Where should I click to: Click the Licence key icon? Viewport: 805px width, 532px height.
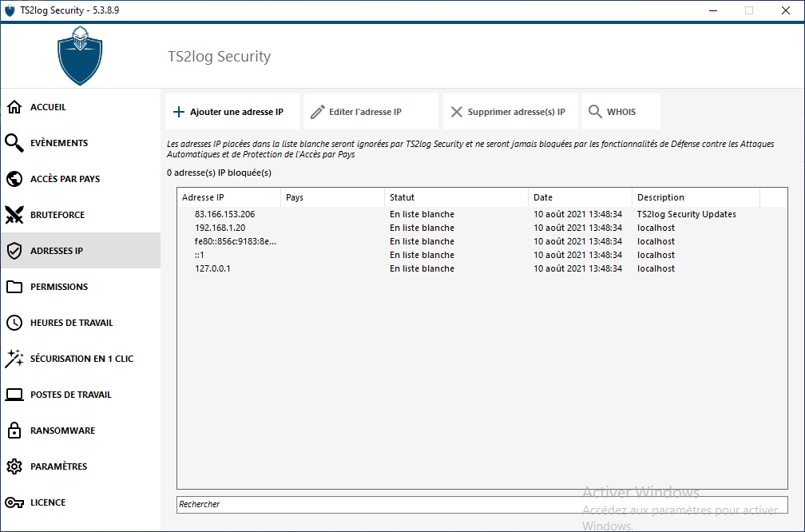tap(14, 502)
